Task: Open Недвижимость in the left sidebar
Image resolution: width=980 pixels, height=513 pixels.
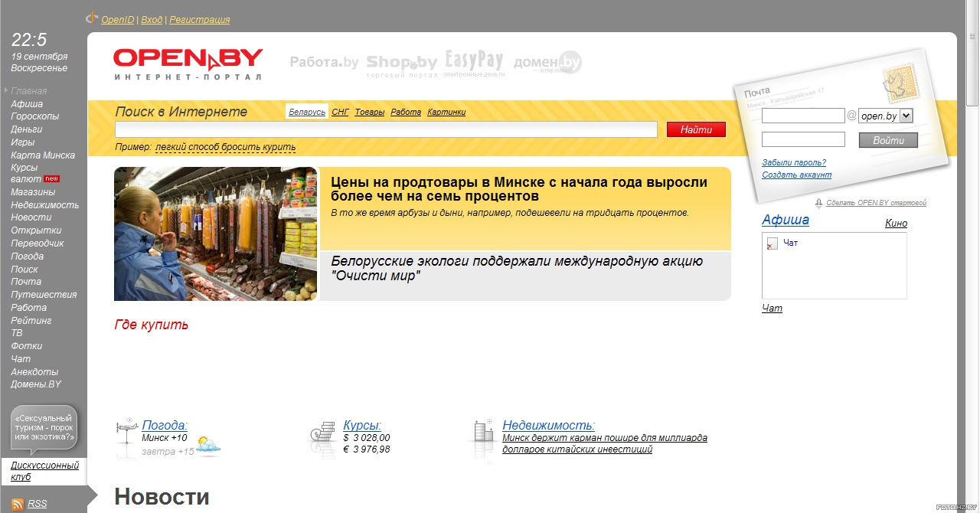Action: point(44,205)
